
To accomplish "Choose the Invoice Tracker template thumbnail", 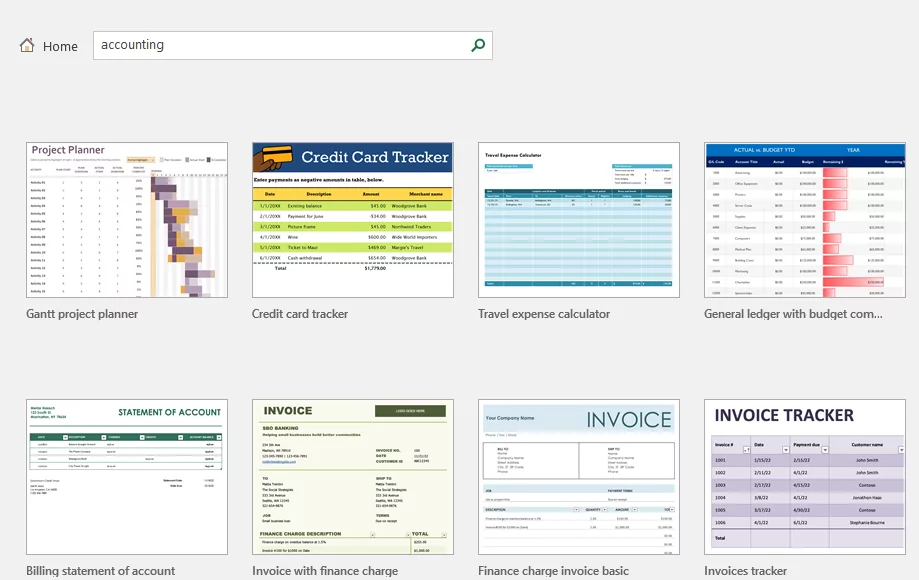I will pyautogui.click(x=805, y=477).
